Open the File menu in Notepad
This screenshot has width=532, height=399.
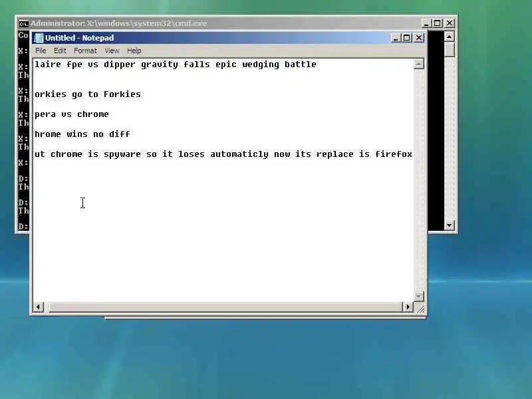coord(41,51)
